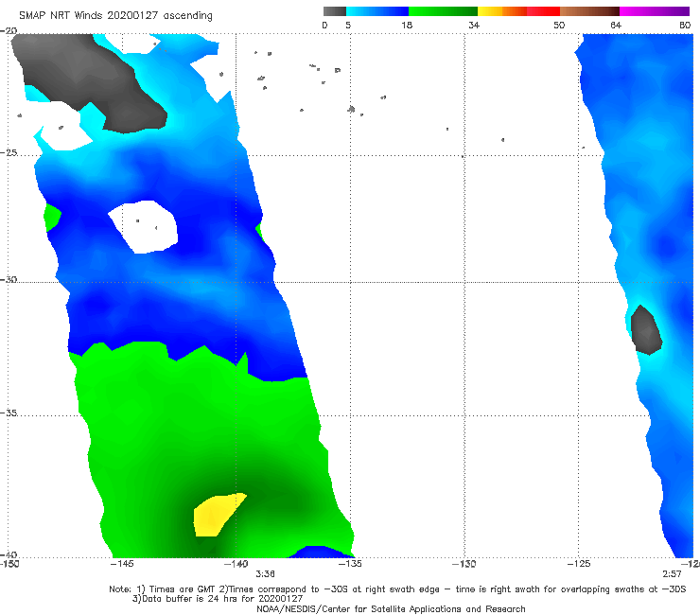Screen dimensions: 700x615
Task: Click the longitude label '-140'
Action: [236, 564]
